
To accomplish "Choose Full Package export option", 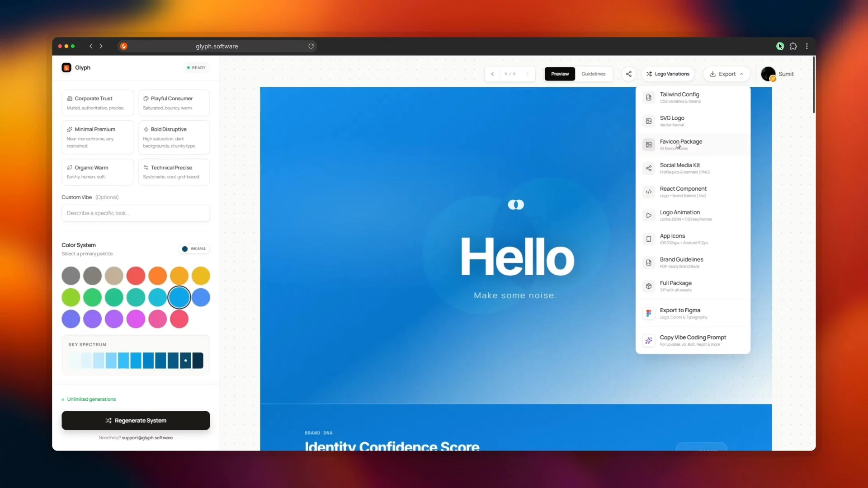I will point(693,286).
